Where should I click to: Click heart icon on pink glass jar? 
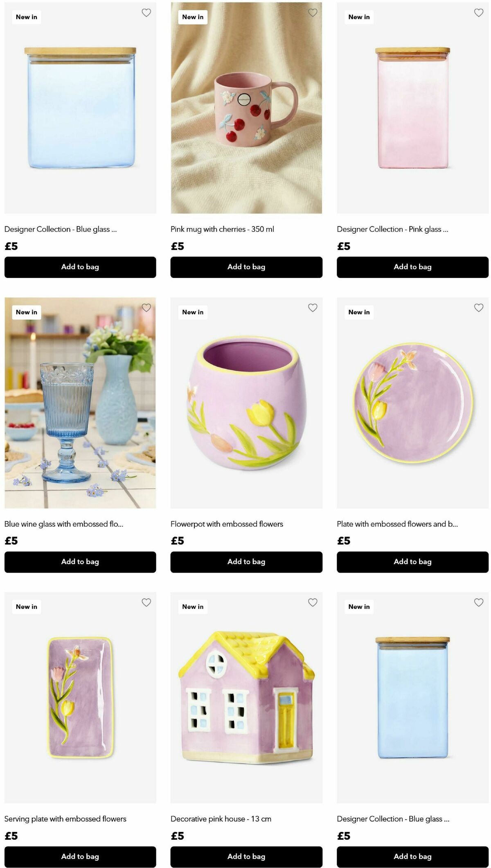[x=479, y=13]
